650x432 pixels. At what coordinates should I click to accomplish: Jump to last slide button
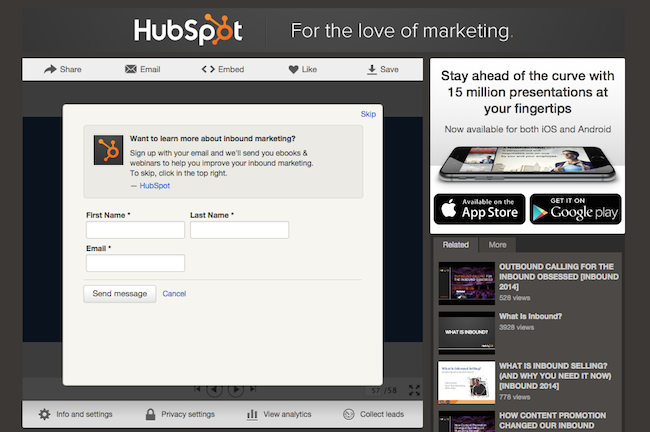[x=253, y=389]
